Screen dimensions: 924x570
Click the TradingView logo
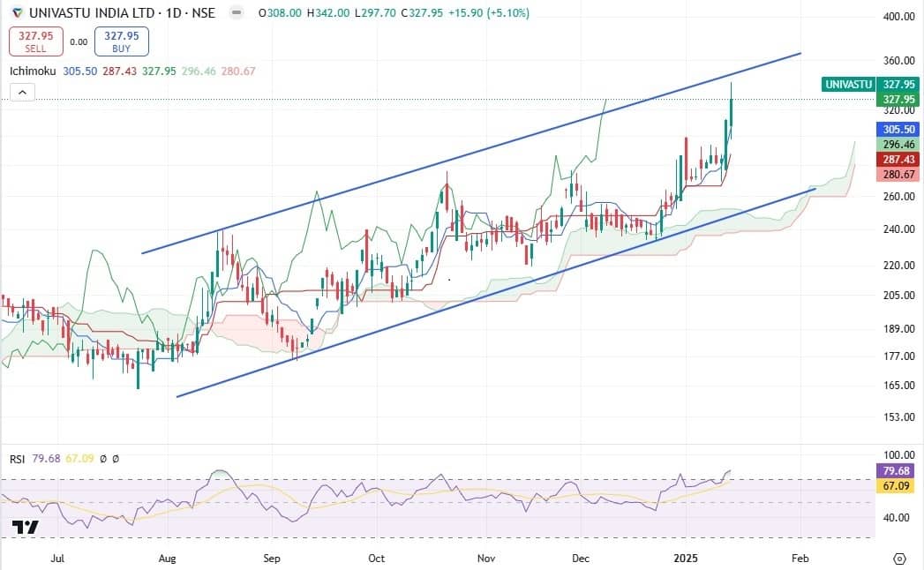pyautogui.click(x=26, y=528)
